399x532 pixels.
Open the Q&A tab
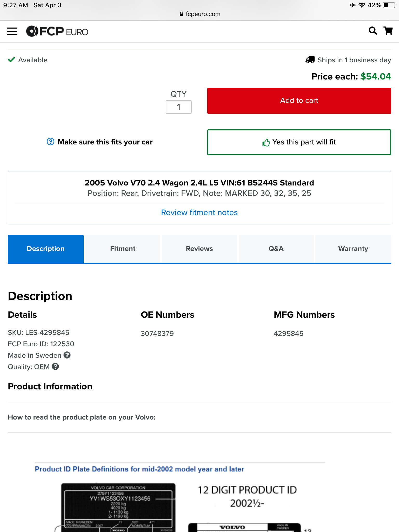[276, 249]
